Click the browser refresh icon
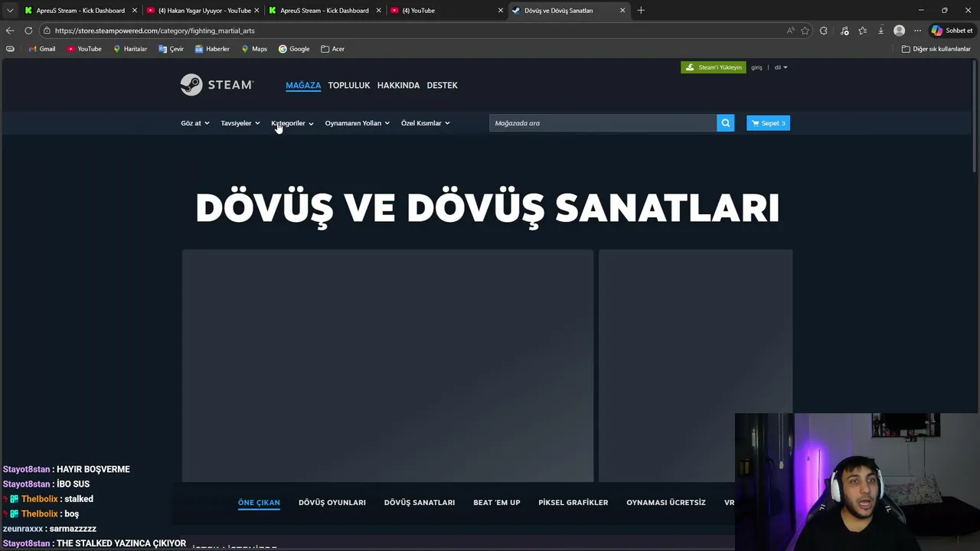Screen dimensions: 980x551 (28, 31)
